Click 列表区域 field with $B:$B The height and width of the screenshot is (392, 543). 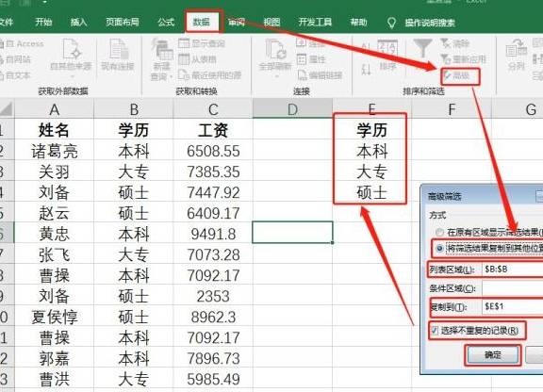tap(513, 269)
